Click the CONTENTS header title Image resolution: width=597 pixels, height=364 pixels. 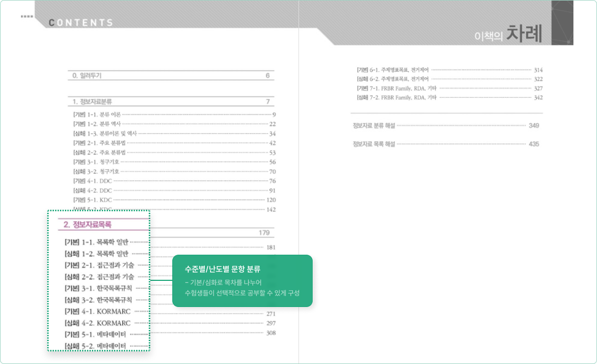81,22
